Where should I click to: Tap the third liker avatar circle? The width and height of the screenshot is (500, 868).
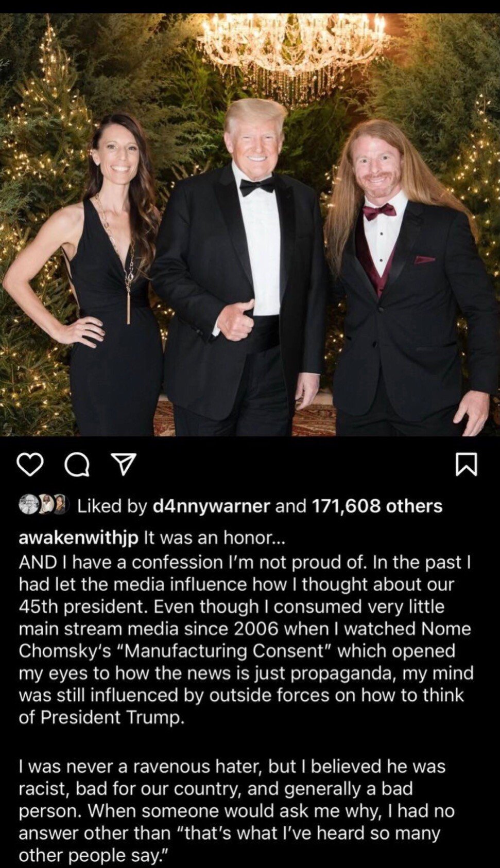tap(61, 505)
